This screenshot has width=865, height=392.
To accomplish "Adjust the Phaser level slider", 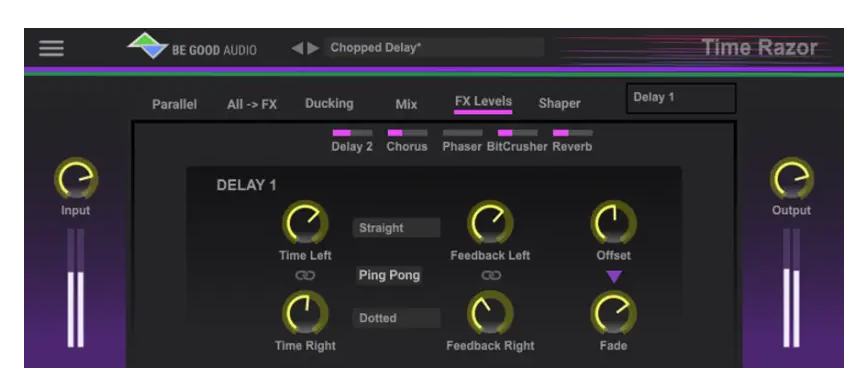I will click(x=462, y=133).
